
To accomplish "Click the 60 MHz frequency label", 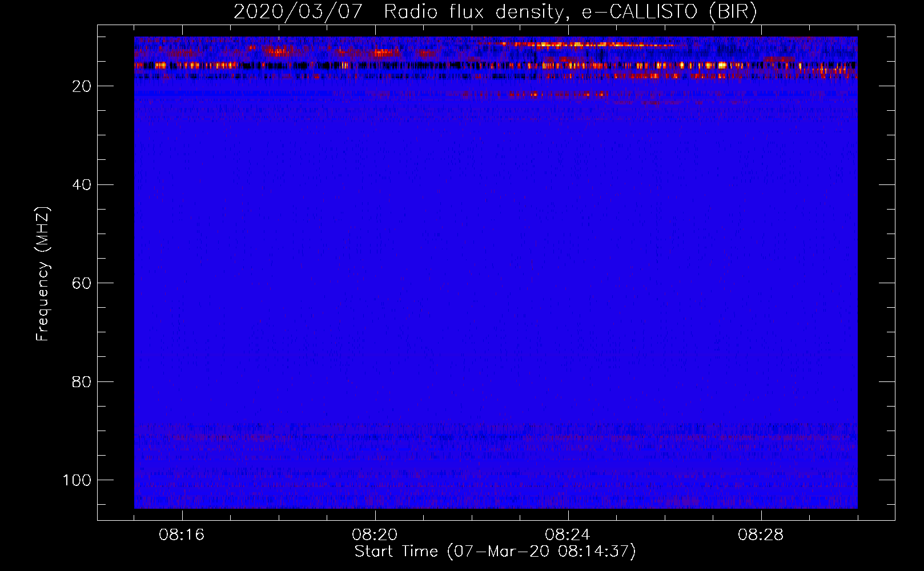I will tap(82, 283).
